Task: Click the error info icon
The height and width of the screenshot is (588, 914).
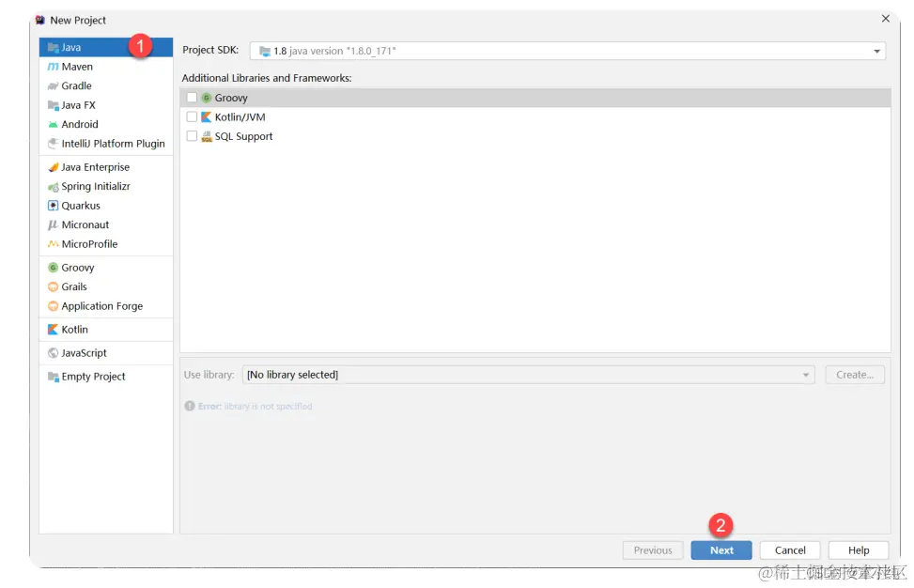Action: point(190,406)
